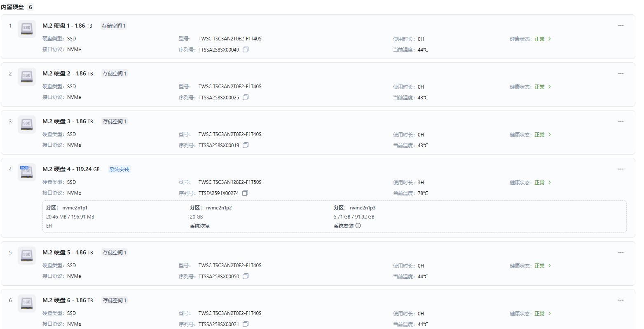Open health status arrow for disk 4

click(550, 183)
